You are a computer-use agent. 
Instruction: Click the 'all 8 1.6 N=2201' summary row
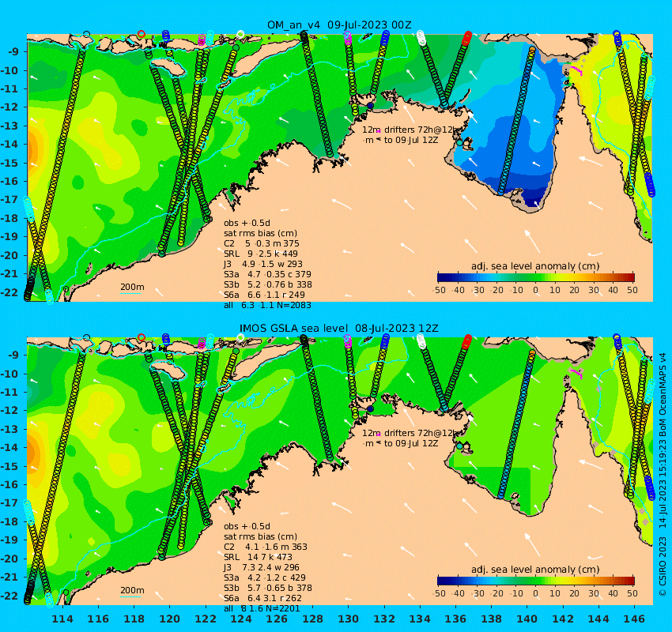[262, 608]
